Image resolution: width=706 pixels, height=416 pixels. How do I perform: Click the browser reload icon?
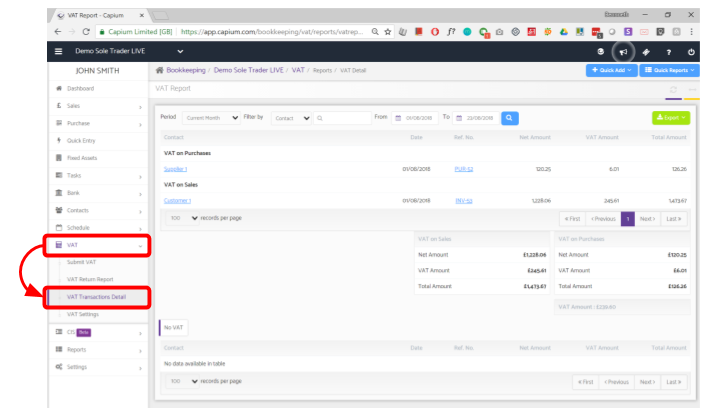86,32
